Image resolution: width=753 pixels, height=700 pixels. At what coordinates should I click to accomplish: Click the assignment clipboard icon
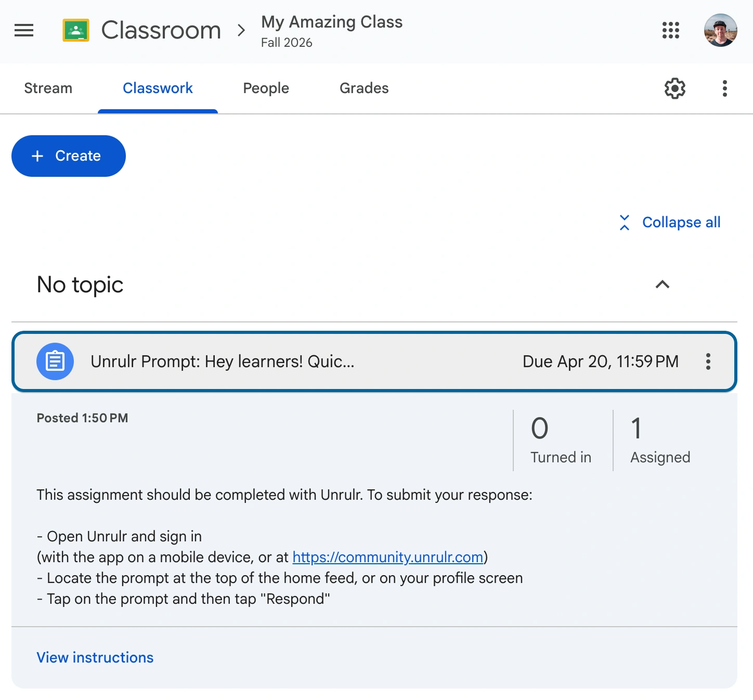(x=55, y=361)
